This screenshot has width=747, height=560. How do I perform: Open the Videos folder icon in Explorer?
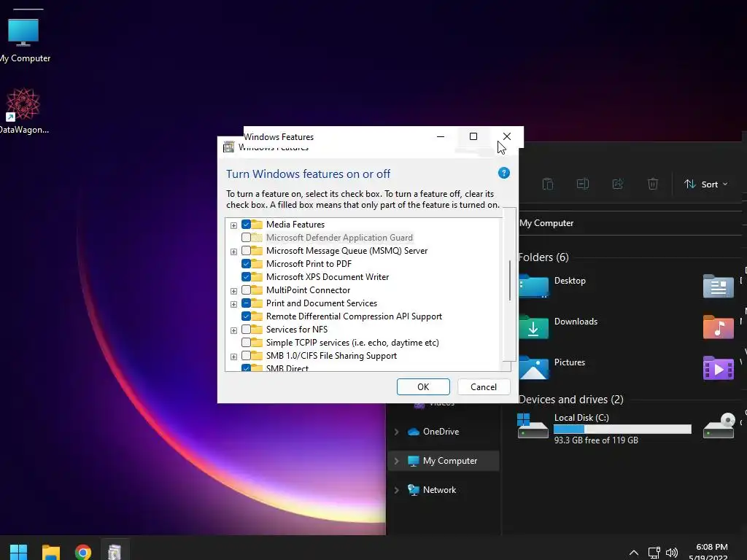click(719, 367)
